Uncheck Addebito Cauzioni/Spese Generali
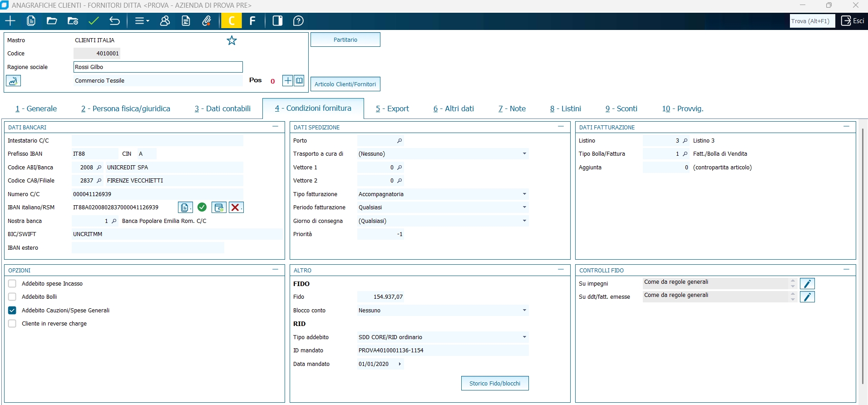The width and height of the screenshot is (868, 405). tap(12, 311)
